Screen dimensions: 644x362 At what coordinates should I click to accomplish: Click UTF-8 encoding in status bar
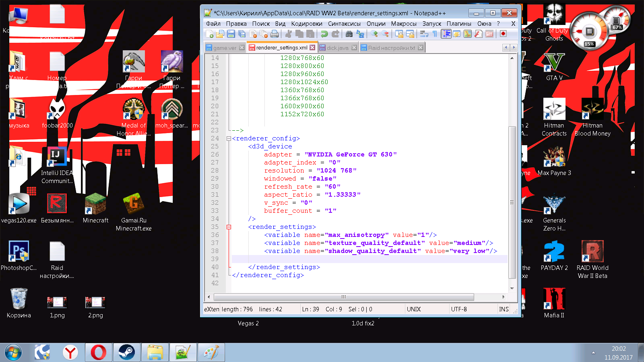point(459,309)
